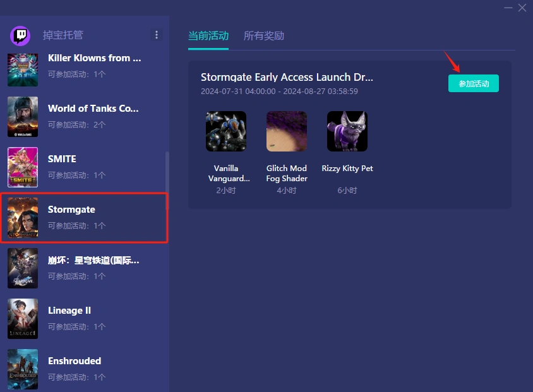Select the Enshrouded cover image
The image size is (533, 392).
[x=23, y=369]
